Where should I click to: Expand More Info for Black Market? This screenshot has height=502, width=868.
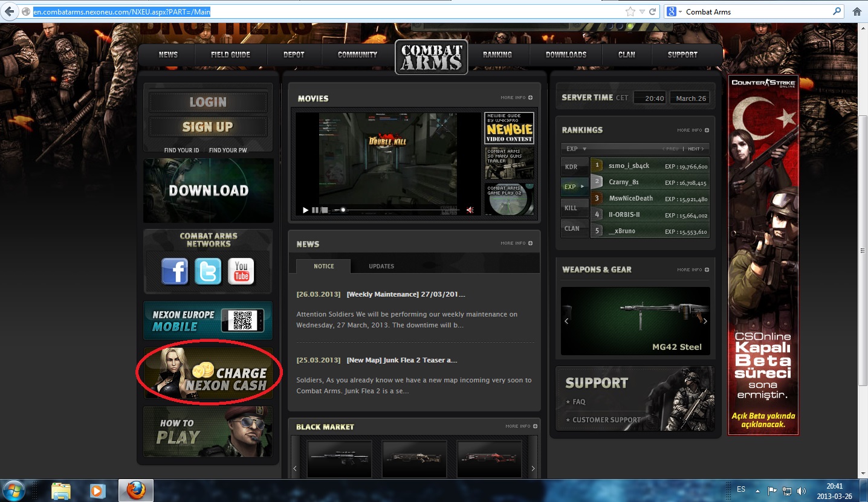[521, 426]
